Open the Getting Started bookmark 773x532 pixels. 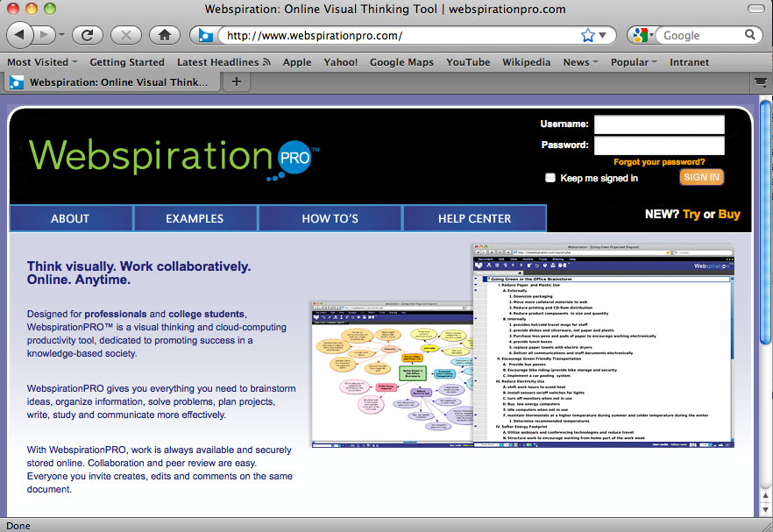[127, 62]
